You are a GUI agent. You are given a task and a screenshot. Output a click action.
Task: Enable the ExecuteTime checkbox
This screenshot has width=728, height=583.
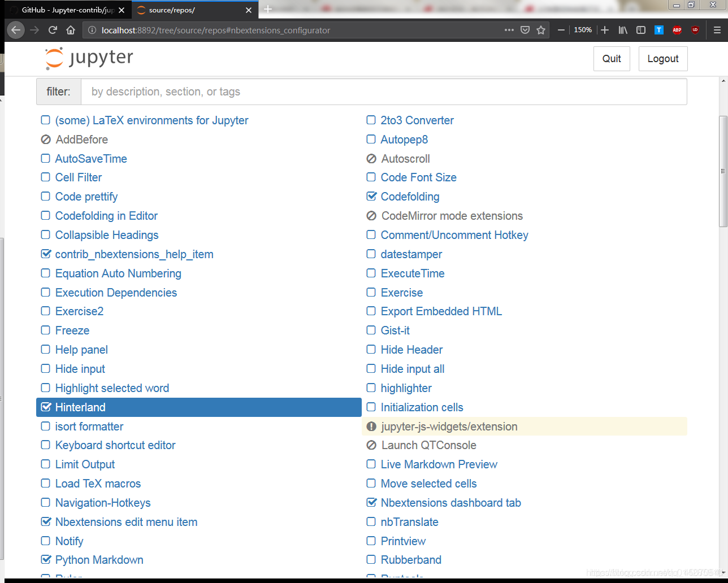(371, 273)
